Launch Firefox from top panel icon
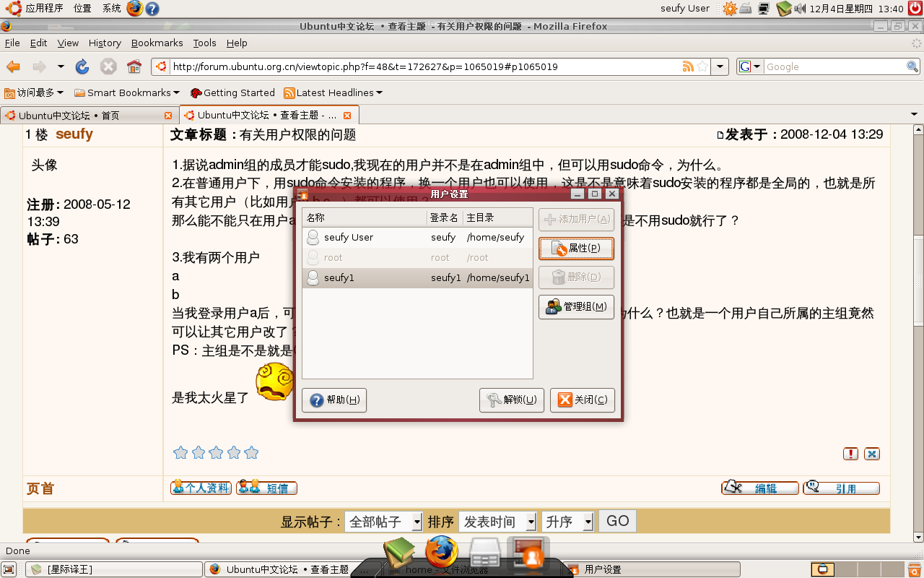 [x=135, y=9]
